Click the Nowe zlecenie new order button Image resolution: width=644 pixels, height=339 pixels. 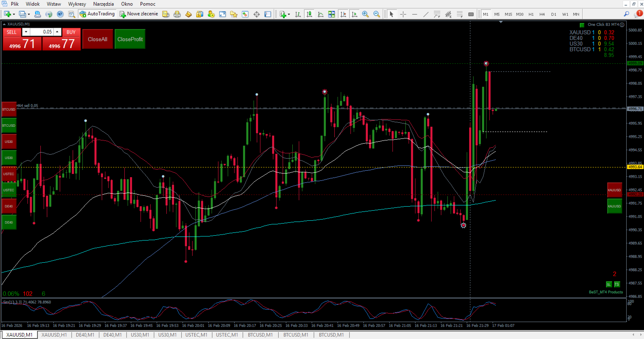(139, 14)
